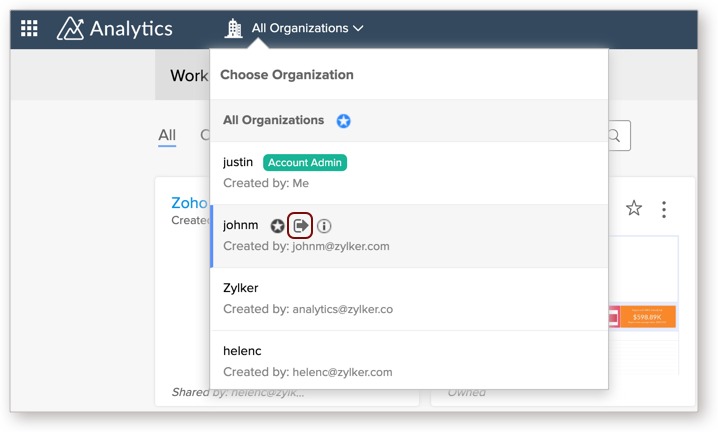The image size is (718, 432).
Task: Mark johnm organization as default star
Action: pyautogui.click(x=277, y=226)
